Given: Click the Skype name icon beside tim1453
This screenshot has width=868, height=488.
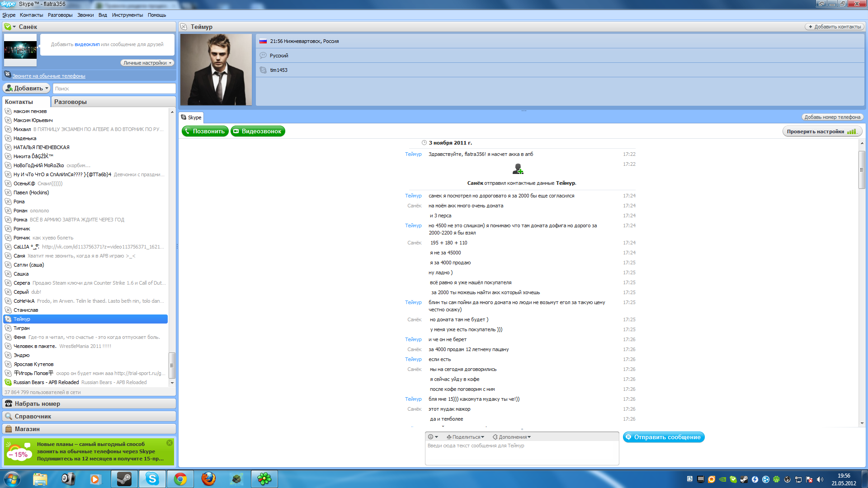Looking at the screenshot, I should tap(263, 70).
